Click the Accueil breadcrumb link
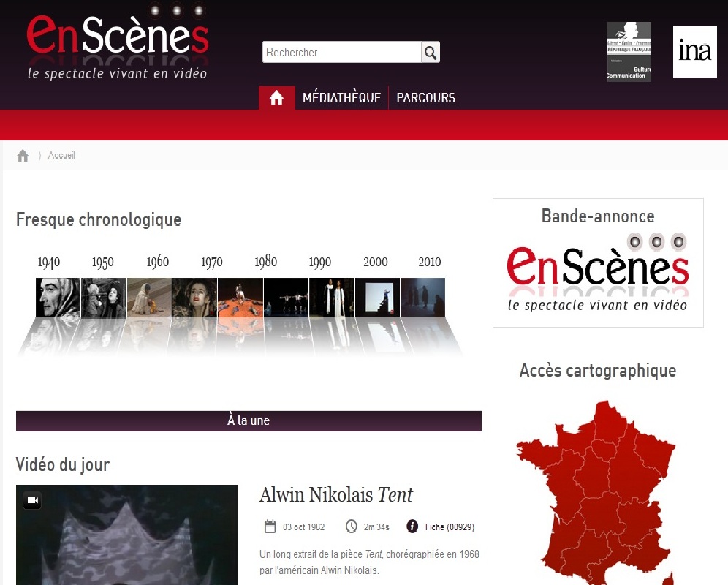The image size is (728, 585). point(61,155)
